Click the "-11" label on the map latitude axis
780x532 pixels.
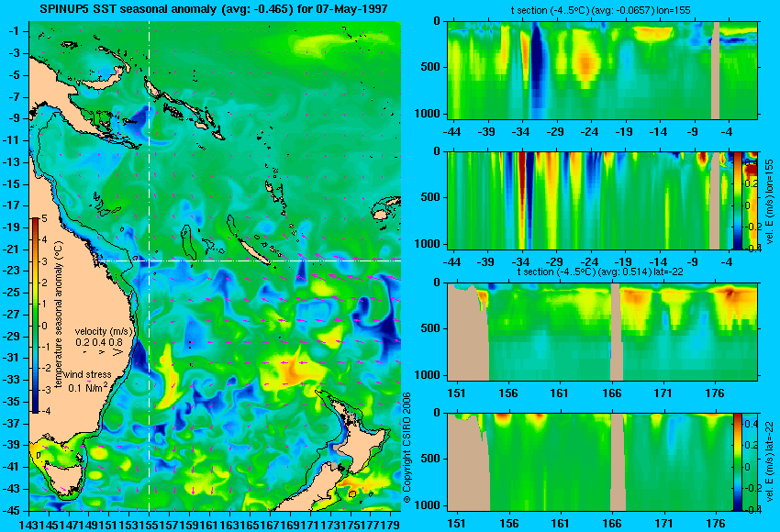pos(14,140)
